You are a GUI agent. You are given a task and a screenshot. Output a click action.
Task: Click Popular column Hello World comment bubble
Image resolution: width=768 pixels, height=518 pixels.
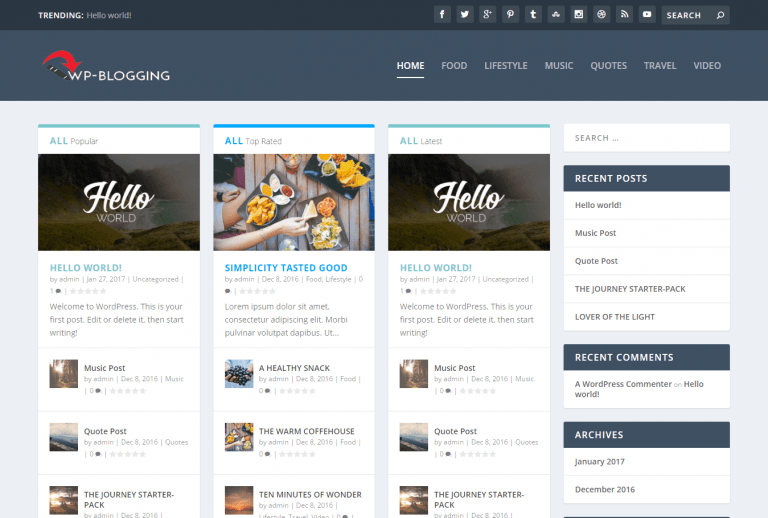click(58, 291)
